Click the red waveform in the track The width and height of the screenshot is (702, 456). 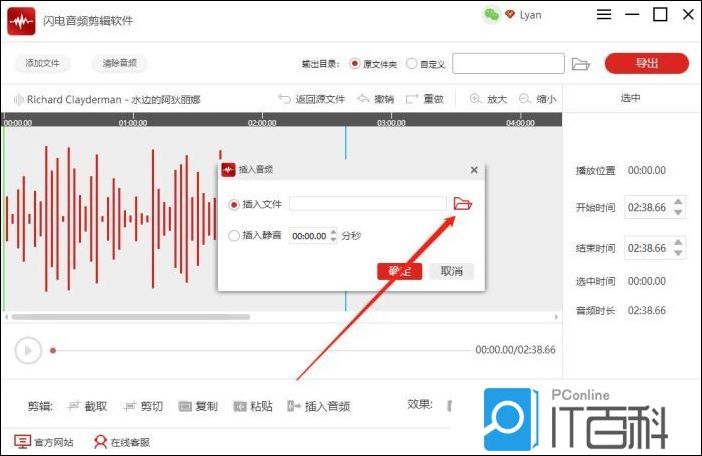click(x=110, y=218)
